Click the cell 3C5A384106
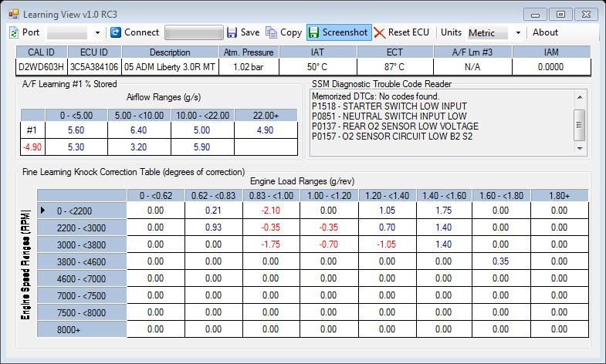This screenshot has height=364, width=606. (x=94, y=67)
